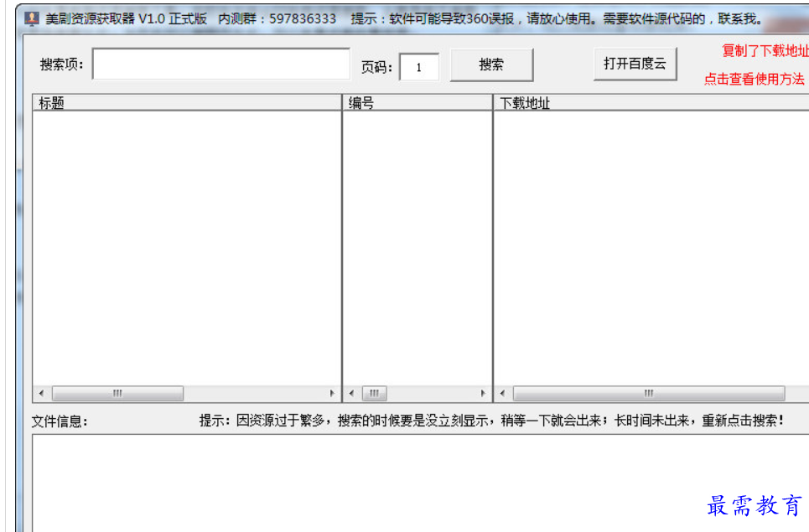Click right scroll arrow of 标题 list
809x532 pixels.
[x=332, y=393]
